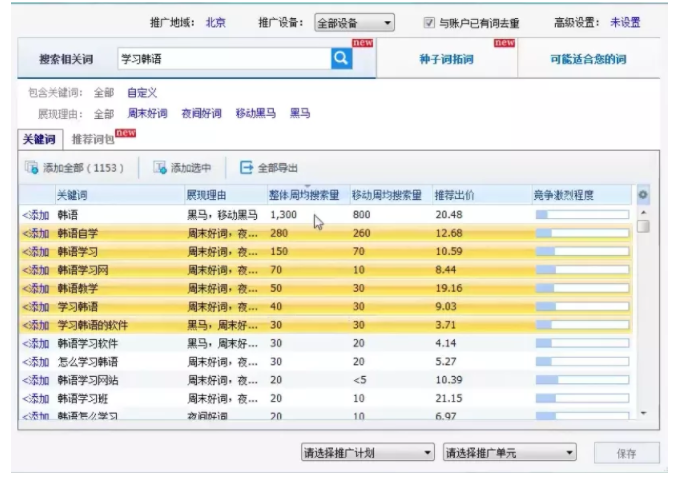Viewport: 689px width, 501px height.
Task: Open the 种子词拓词 tab
Action: pos(446,59)
